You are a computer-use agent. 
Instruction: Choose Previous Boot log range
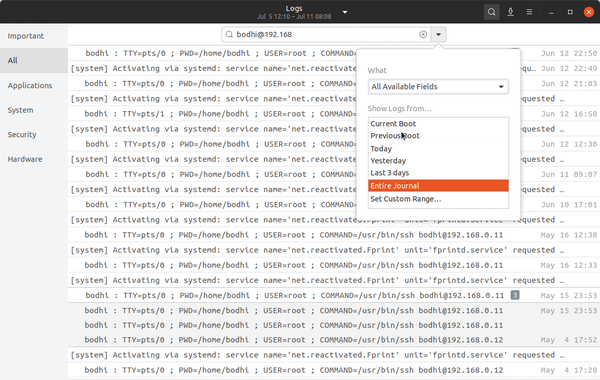pyautogui.click(x=438, y=136)
